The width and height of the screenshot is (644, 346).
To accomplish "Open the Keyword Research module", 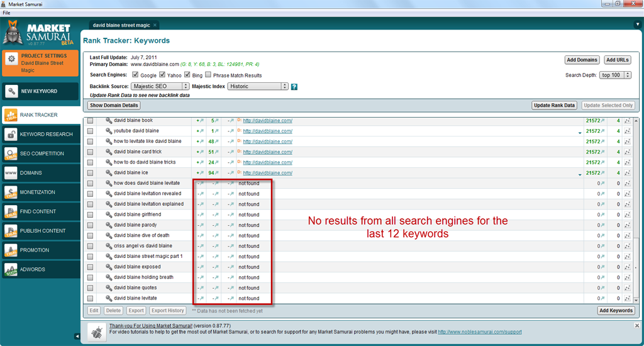I will coord(40,135).
